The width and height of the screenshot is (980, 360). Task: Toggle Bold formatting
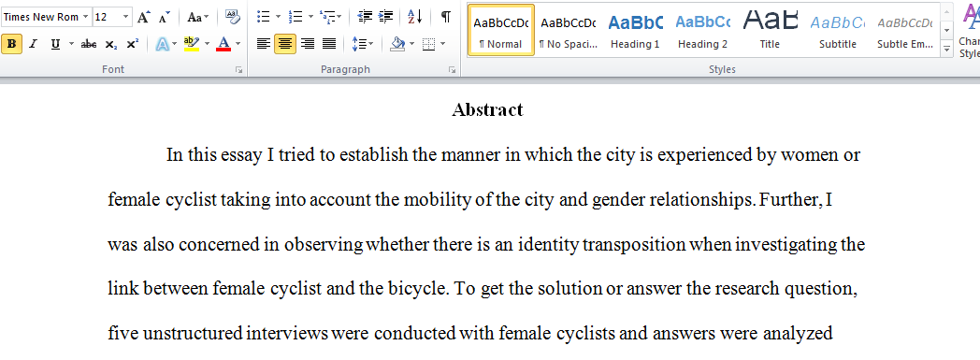(x=12, y=44)
